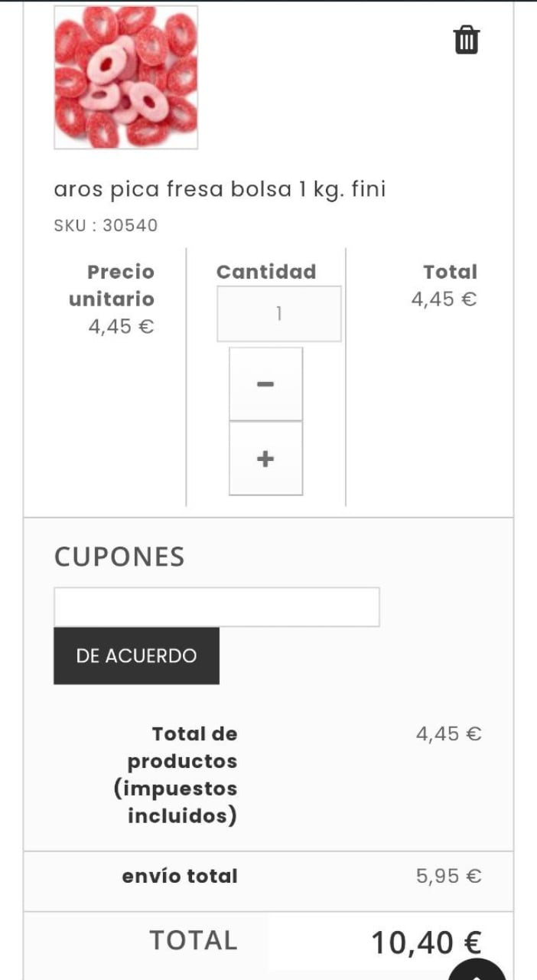This screenshot has height=980, width=537.
Task: Click the 4,45 € products total value
Action: [449, 733]
